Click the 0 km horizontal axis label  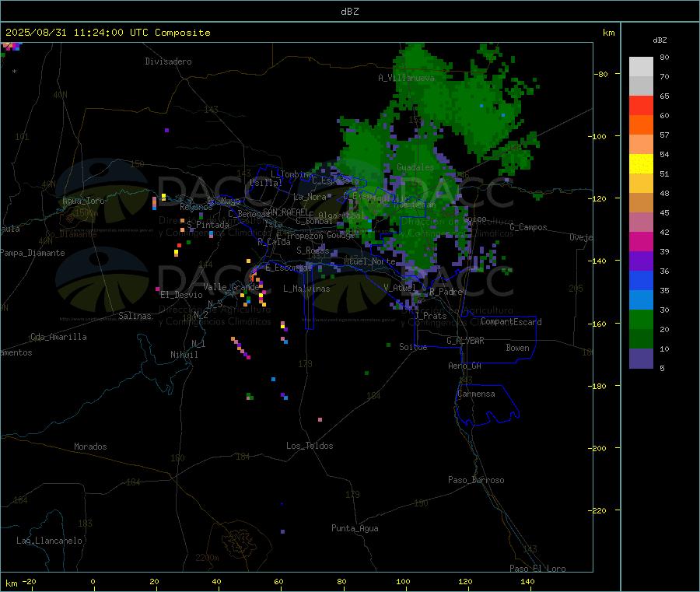93,581
